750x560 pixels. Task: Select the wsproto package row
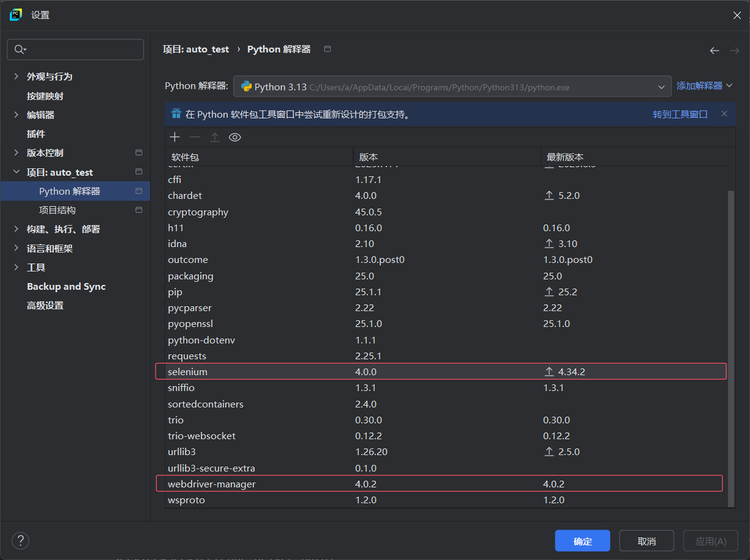pyautogui.click(x=446, y=500)
